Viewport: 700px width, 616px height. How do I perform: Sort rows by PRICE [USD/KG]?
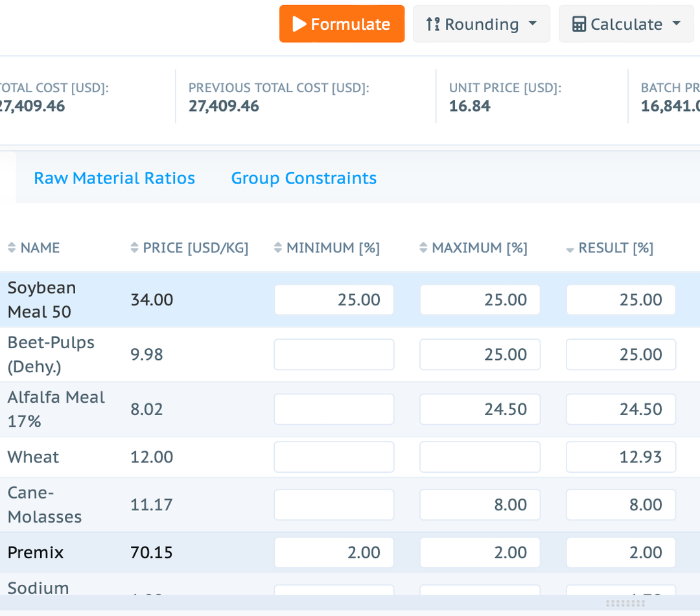point(134,247)
